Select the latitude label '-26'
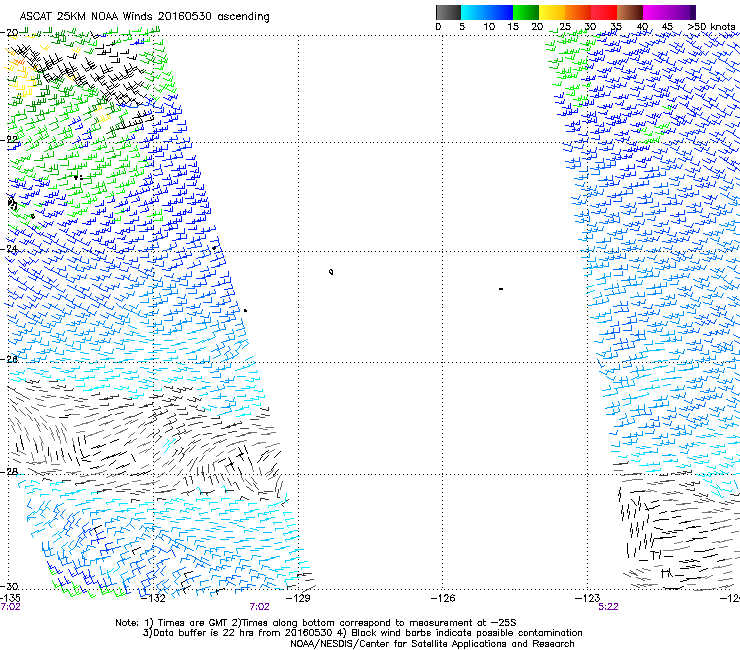740x650 pixels. (10, 359)
